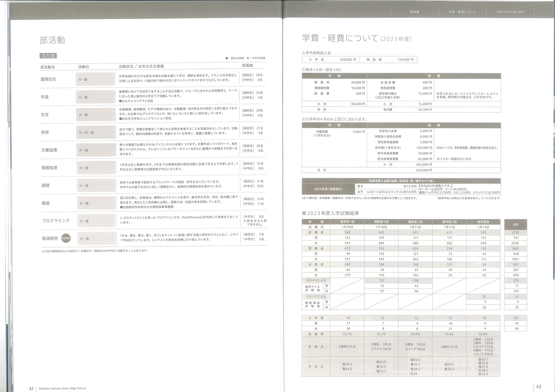
Task: Click the 部員数 column header
Action: coord(248,65)
